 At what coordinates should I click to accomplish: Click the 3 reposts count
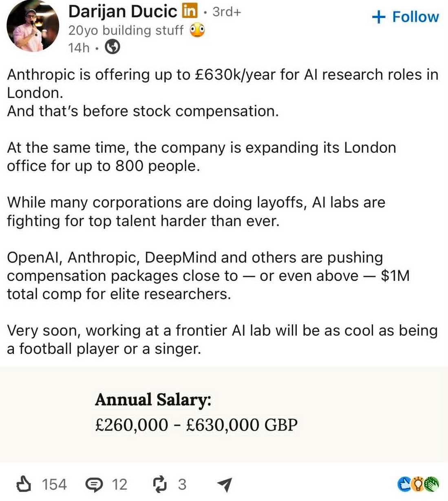tap(182, 484)
